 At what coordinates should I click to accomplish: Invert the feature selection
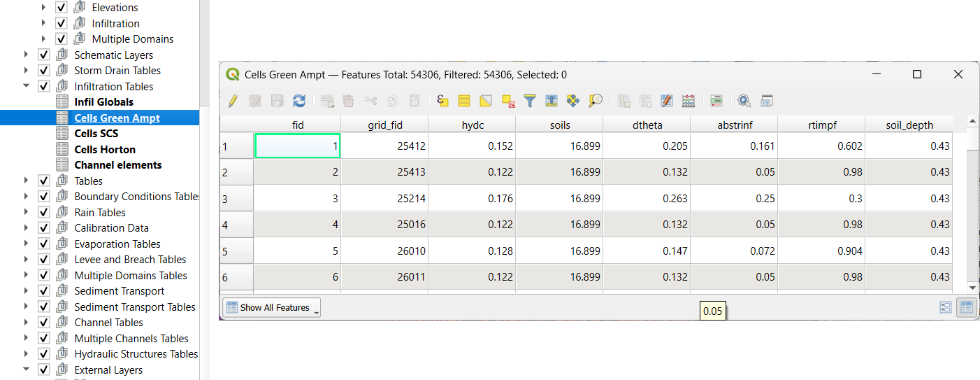tap(486, 101)
